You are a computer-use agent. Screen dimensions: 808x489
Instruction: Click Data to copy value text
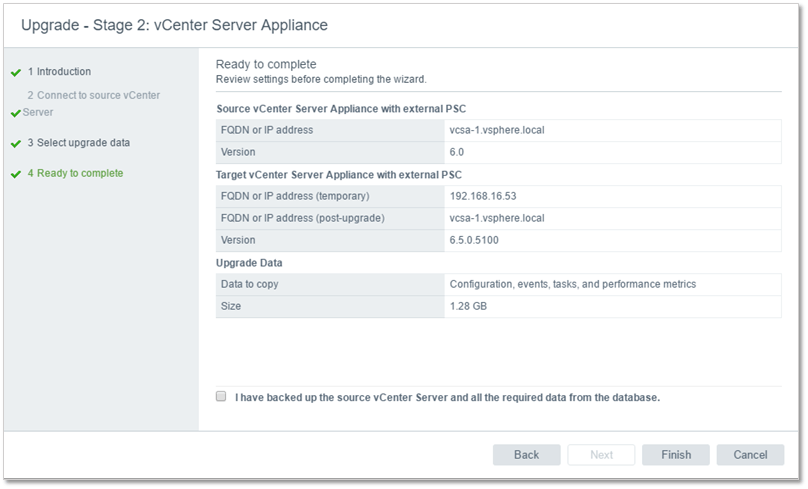(x=573, y=284)
